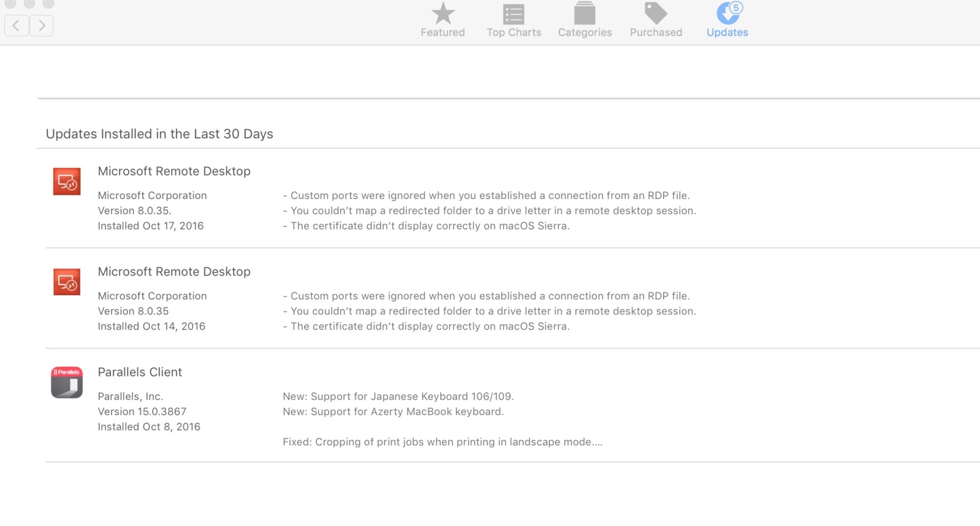980x526 pixels.
Task: Select the Updates tab
Action: [727, 20]
